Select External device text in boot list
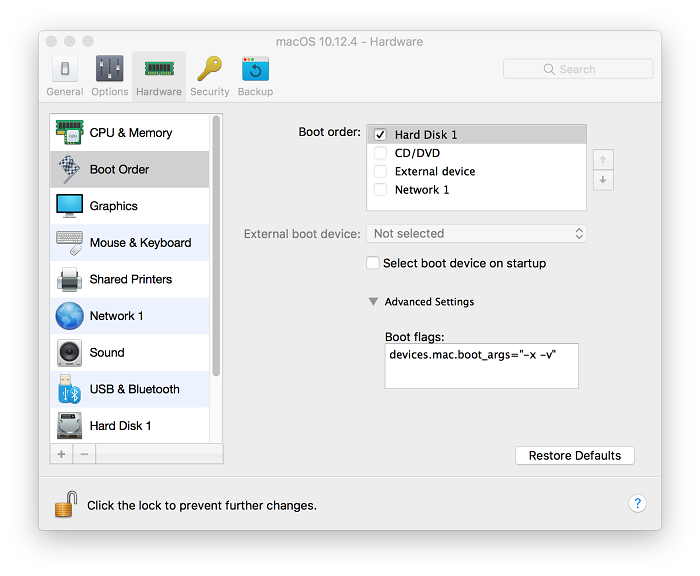 tap(435, 171)
